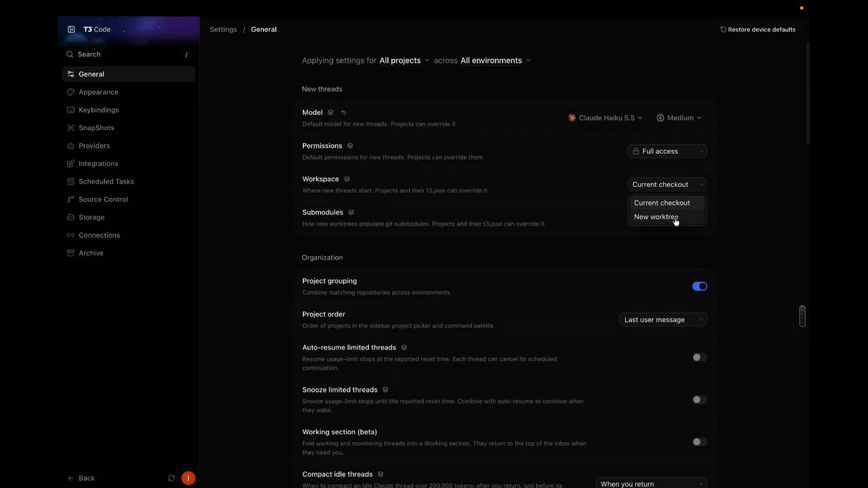Turn on Working section (beta) toggle
The height and width of the screenshot is (488, 868).
(699, 442)
